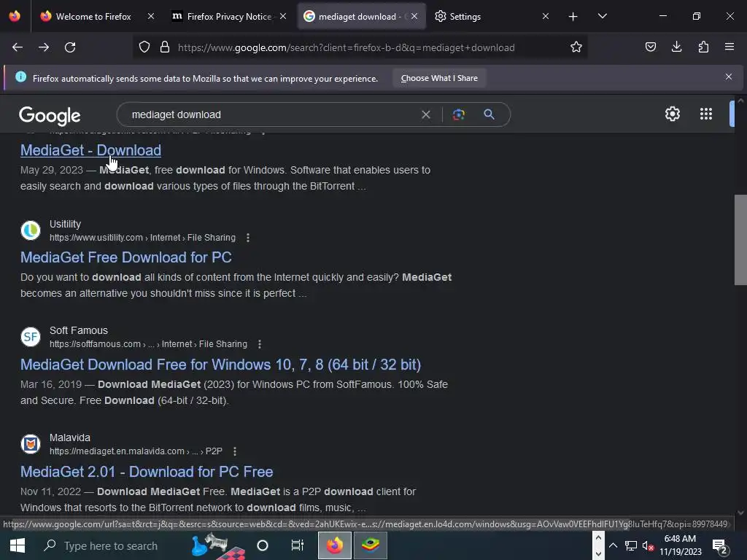
Task: Switch to Welcome to Firefox tab
Action: coord(93,17)
